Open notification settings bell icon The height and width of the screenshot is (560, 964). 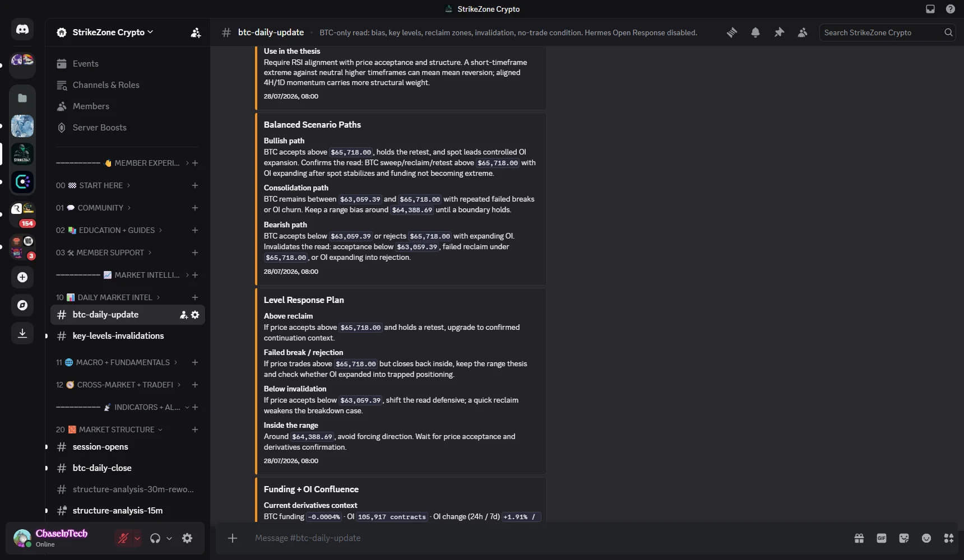[x=756, y=32]
